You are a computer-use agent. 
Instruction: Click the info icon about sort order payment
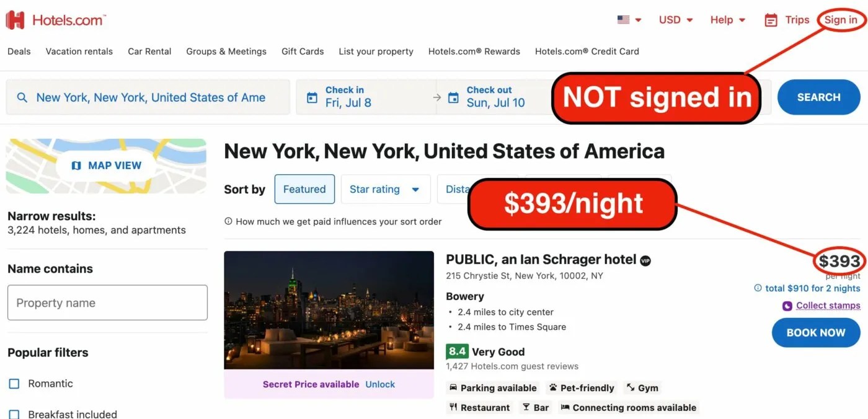pyautogui.click(x=229, y=221)
